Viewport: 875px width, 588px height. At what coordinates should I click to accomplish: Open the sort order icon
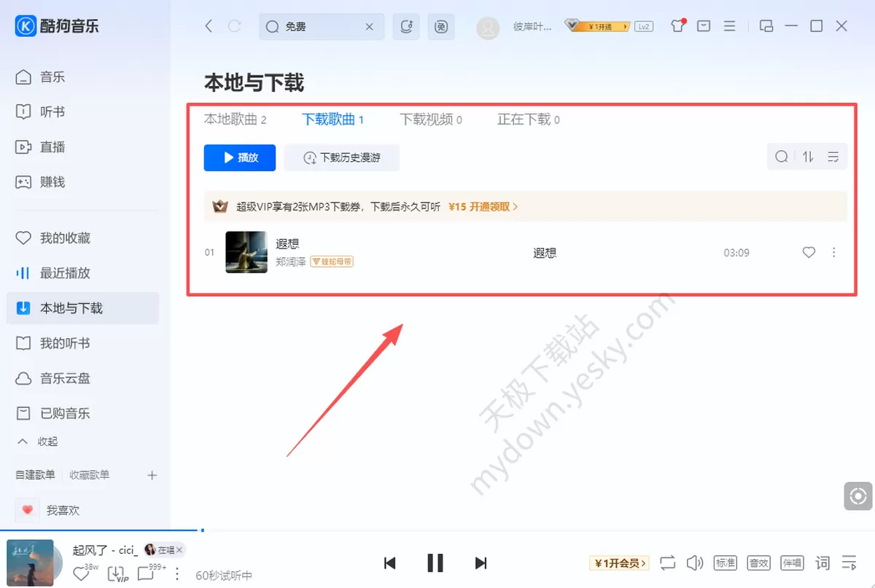pyautogui.click(x=808, y=157)
